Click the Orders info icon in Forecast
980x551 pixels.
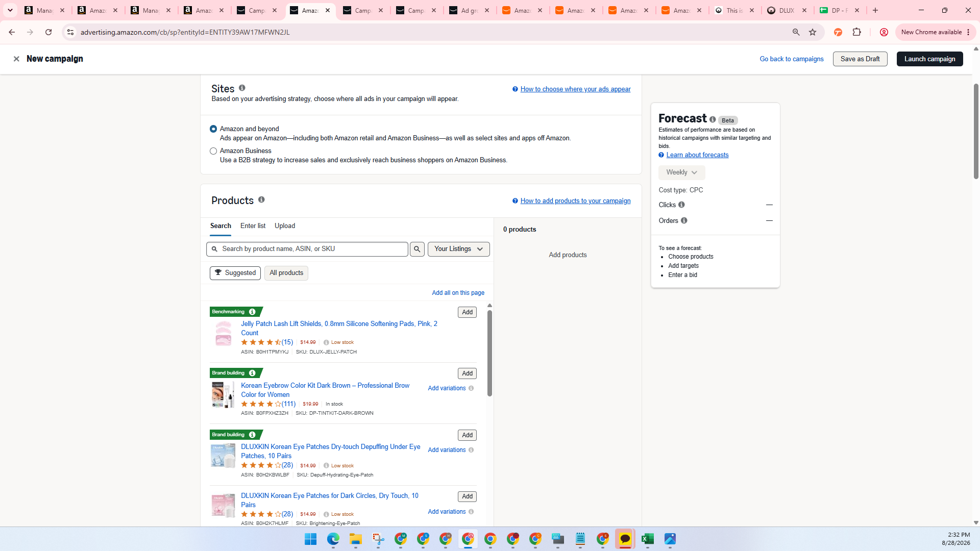(684, 220)
